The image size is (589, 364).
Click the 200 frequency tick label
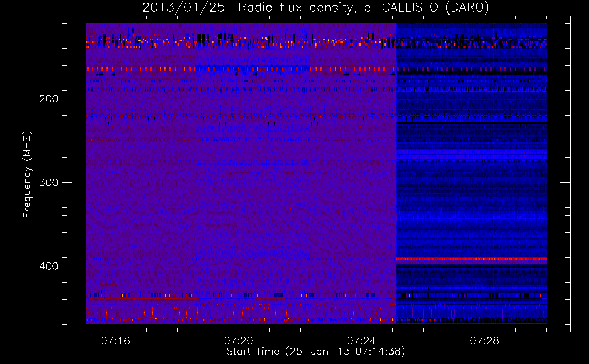tap(49, 99)
